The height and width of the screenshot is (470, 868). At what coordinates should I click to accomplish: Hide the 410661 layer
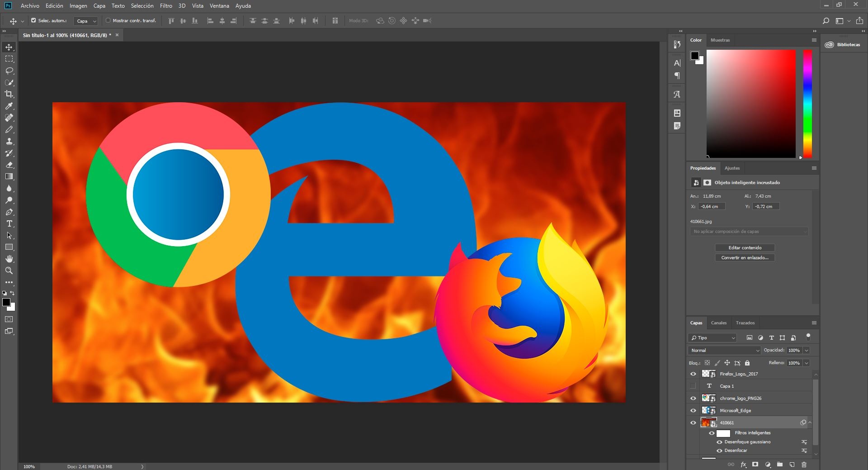click(693, 423)
